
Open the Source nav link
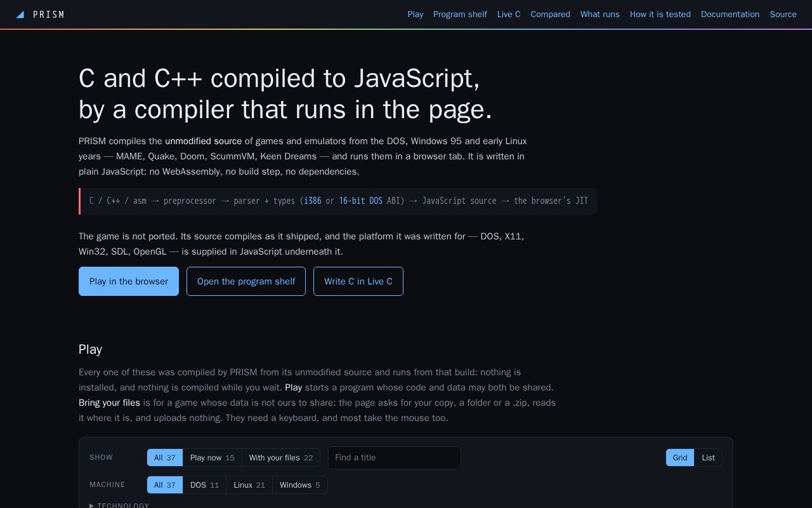click(783, 14)
